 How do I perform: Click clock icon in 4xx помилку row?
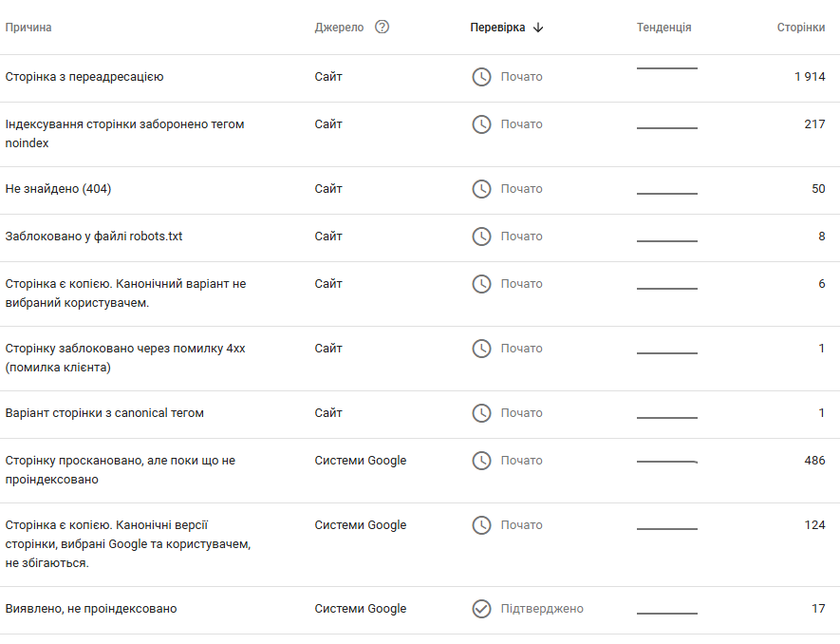[x=481, y=349]
